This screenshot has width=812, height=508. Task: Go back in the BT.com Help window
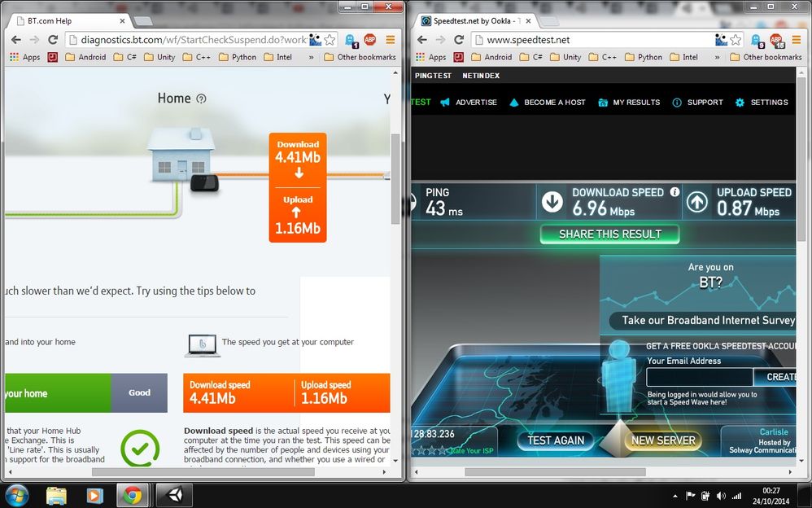[x=16, y=40]
